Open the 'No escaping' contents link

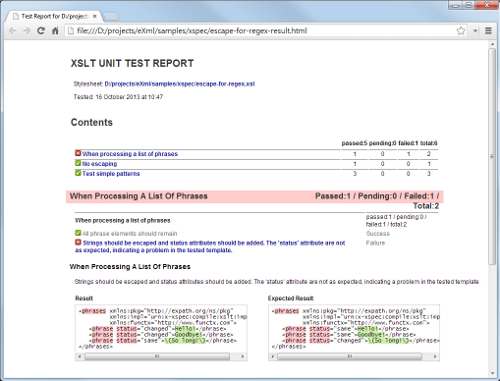100,164
